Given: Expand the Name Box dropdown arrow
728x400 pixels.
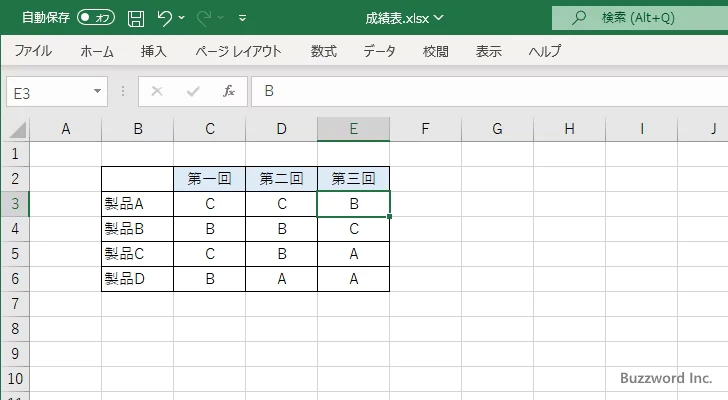Looking at the screenshot, I should [98, 91].
